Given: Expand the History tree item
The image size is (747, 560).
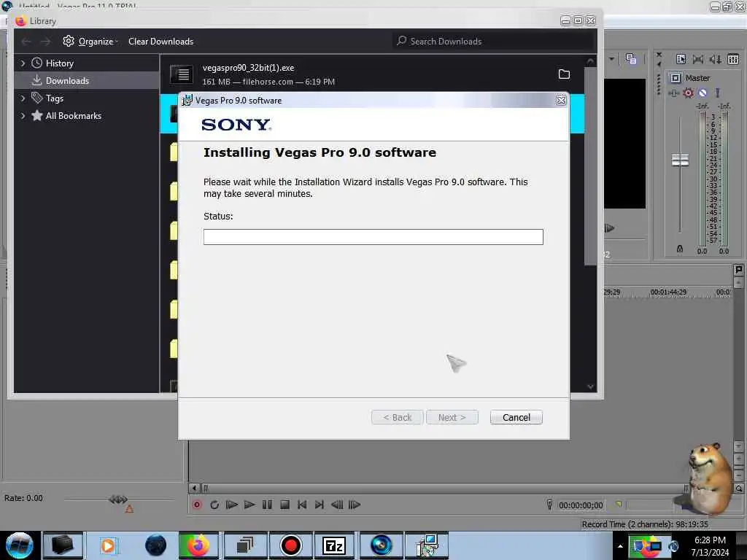Looking at the screenshot, I should tap(23, 63).
